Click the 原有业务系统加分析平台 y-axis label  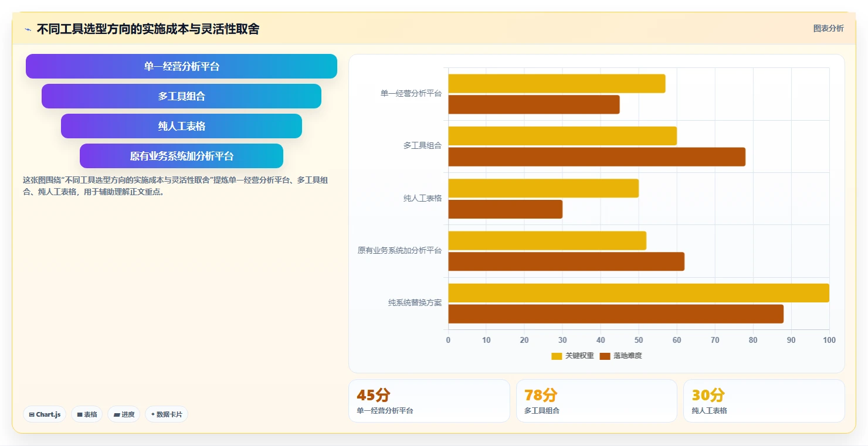pos(399,251)
